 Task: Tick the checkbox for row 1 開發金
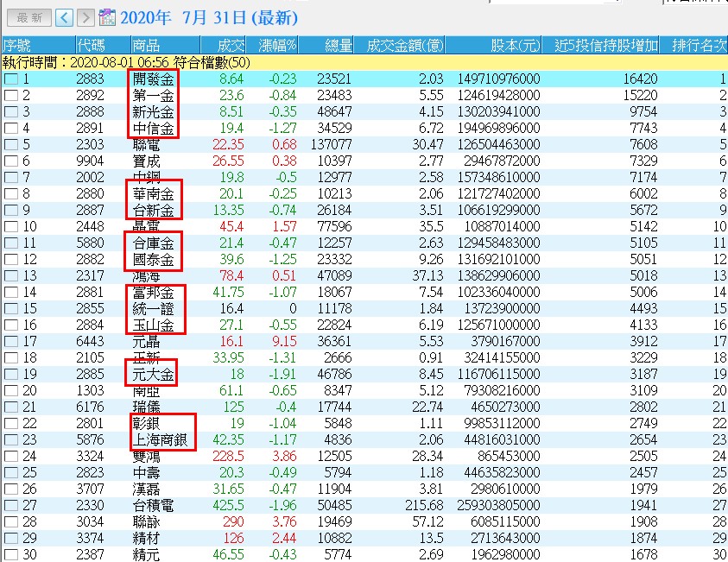[x=10, y=79]
